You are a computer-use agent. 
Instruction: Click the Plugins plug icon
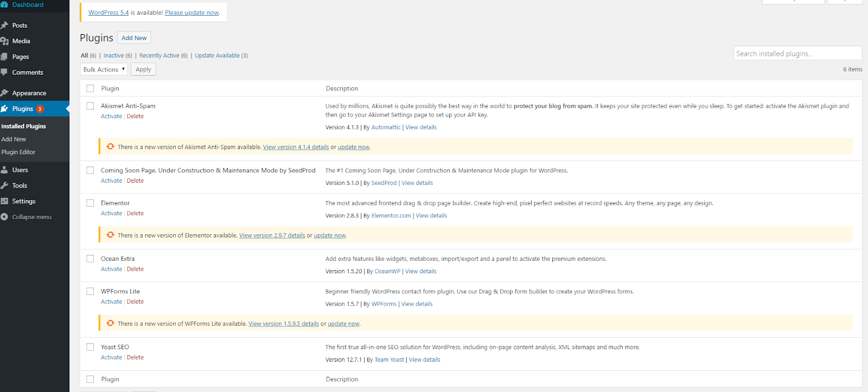click(4, 109)
